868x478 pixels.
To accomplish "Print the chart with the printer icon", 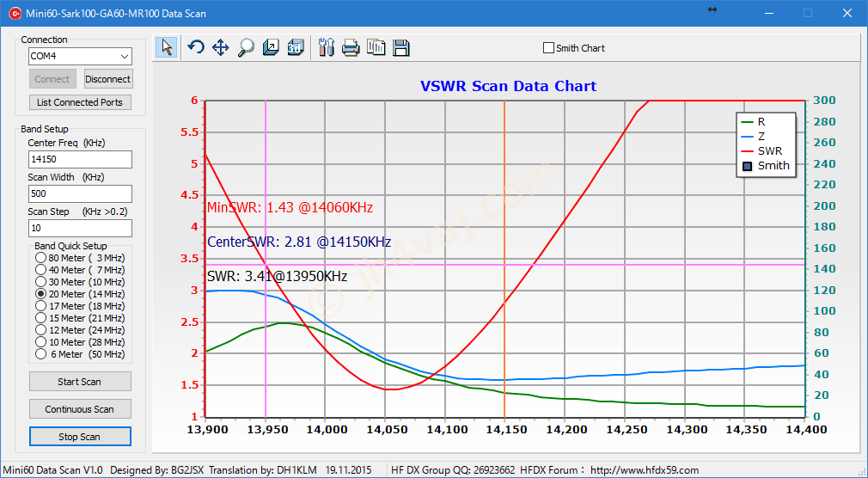I will (x=351, y=47).
